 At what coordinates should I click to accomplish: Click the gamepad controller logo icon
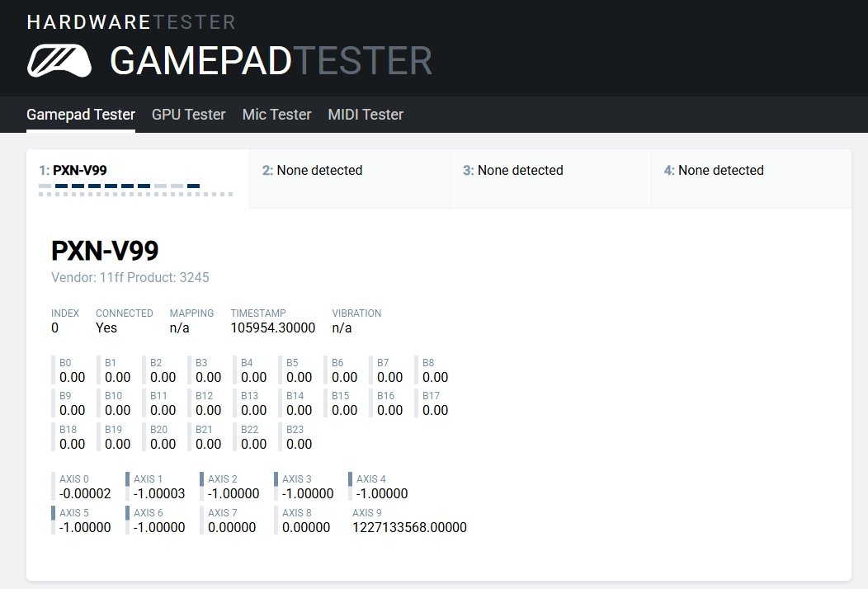click(59, 61)
